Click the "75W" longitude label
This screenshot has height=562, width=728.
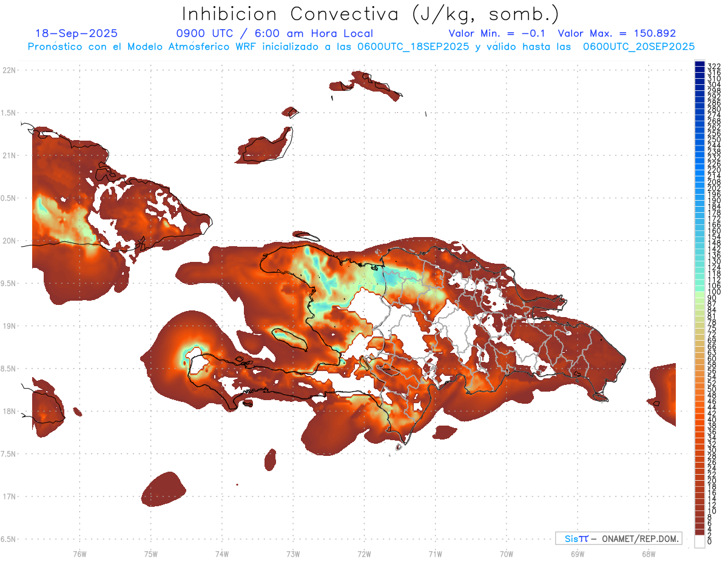point(150,554)
